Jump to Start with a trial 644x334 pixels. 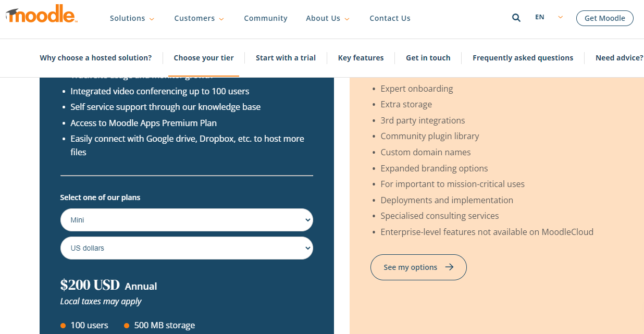(x=286, y=58)
